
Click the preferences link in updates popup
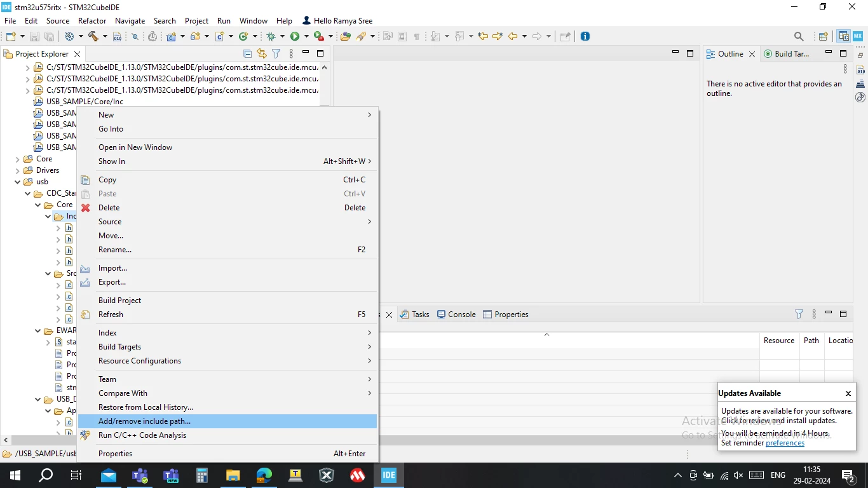click(785, 443)
